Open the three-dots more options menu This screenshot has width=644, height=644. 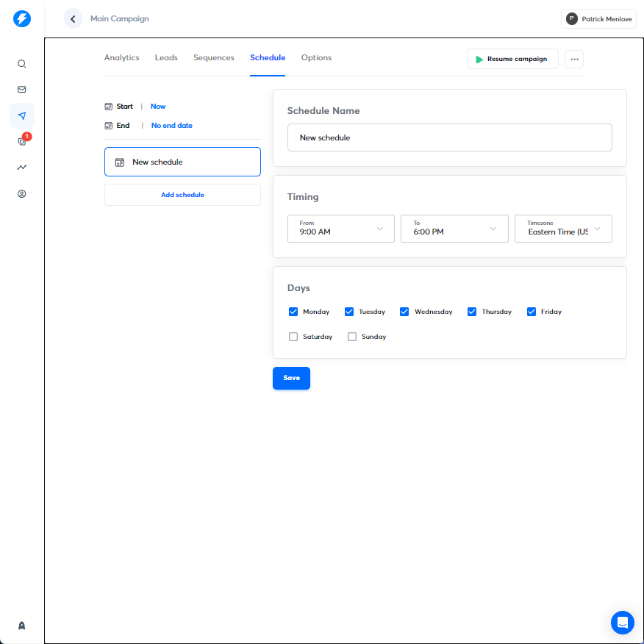coord(574,59)
